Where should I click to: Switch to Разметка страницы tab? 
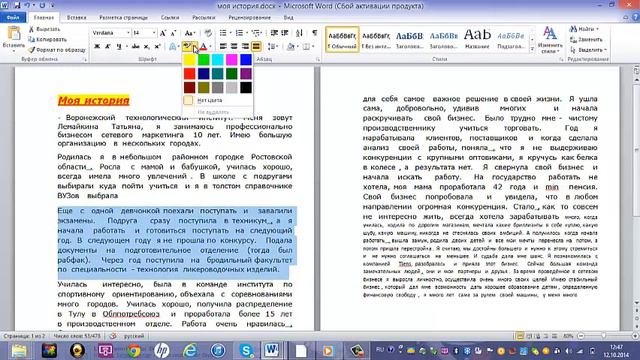tap(123, 18)
